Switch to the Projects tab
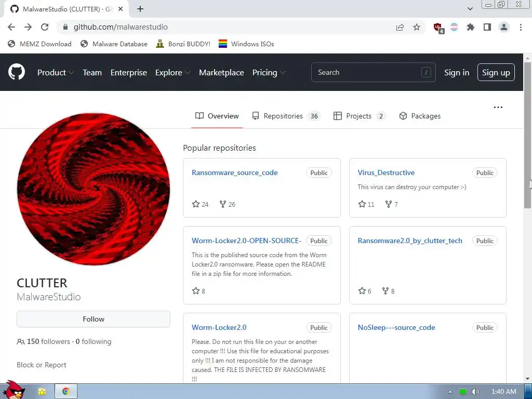This screenshot has width=532, height=399. coord(360,116)
